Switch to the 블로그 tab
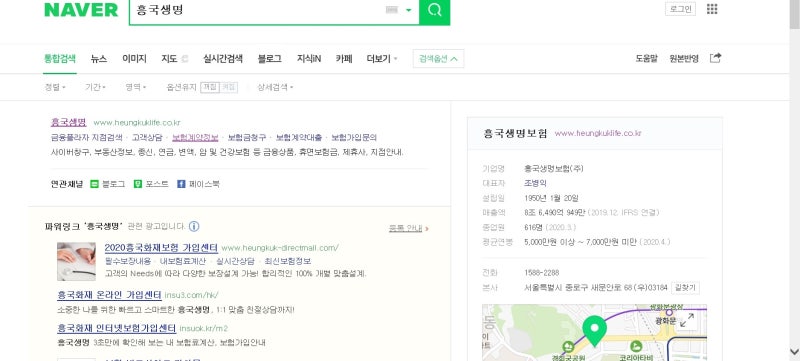800x361 pixels. pos(269,59)
